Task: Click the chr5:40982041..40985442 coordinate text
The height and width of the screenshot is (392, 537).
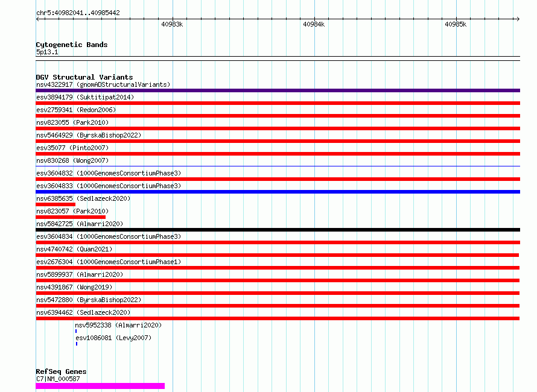Action: tap(78, 13)
